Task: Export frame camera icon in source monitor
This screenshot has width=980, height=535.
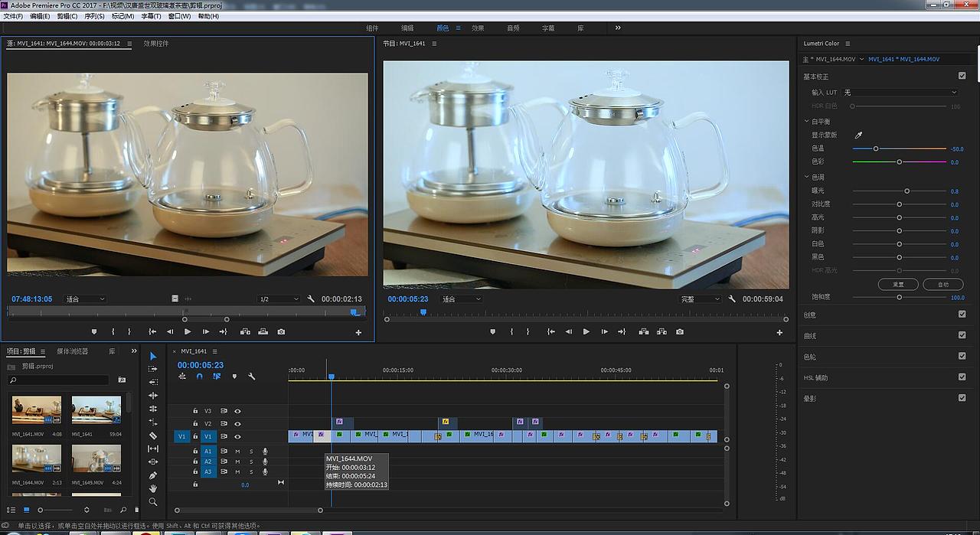Action: pyautogui.click(x=281, y=332)
